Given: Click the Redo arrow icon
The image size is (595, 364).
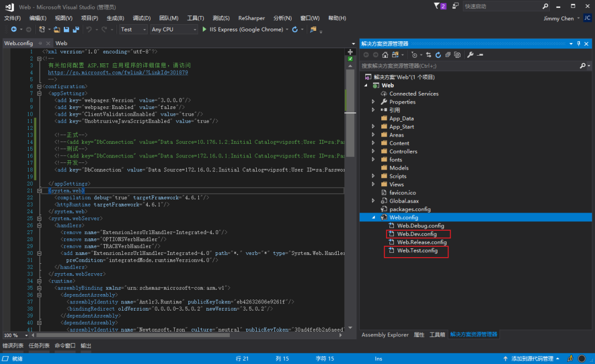Looking at the screenshot, I should 104,29.
